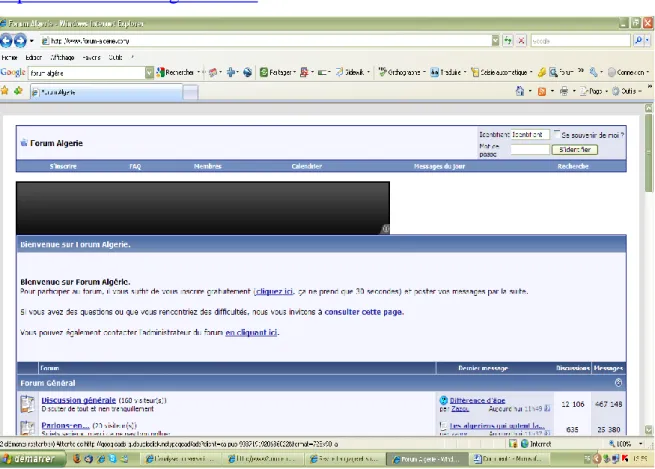Click the Saisie automatique autofill icon
The width and height of the screenshot is (655, 469).
tap(475, 72)
